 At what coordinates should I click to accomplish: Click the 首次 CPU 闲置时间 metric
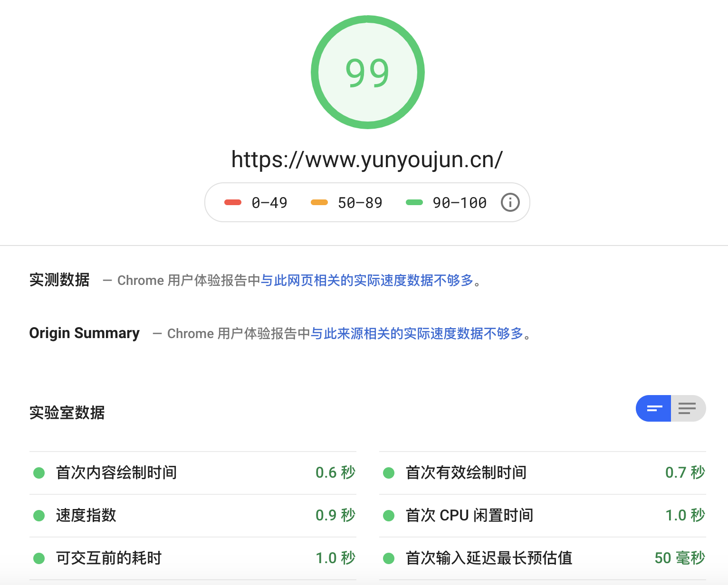click(x=543, y=516)
